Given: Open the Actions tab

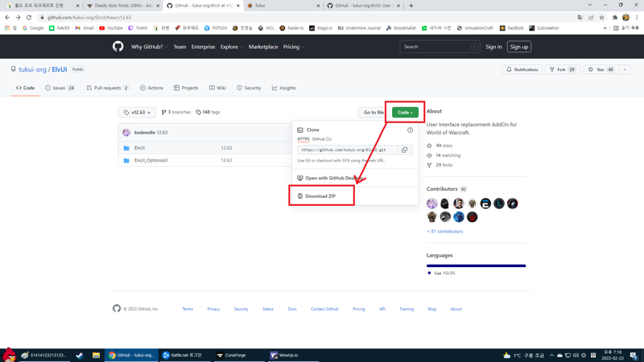Looking at the screenshot, I should click(x=151, y=88).
